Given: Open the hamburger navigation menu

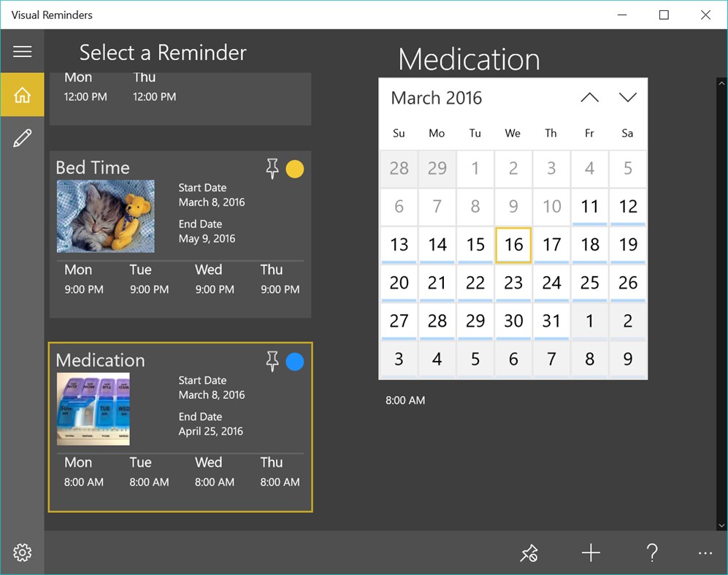Looking at the screenshot, I should [22, 51].
